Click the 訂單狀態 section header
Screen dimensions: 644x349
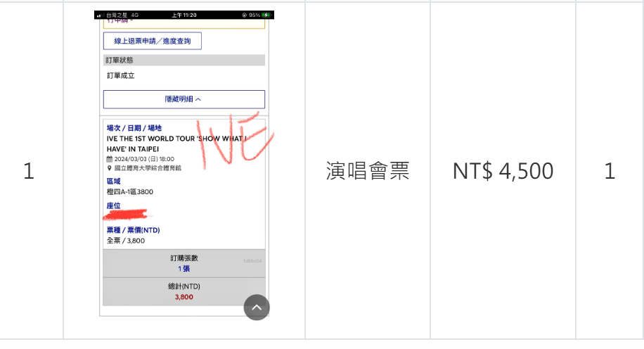[x=184, y=60]
